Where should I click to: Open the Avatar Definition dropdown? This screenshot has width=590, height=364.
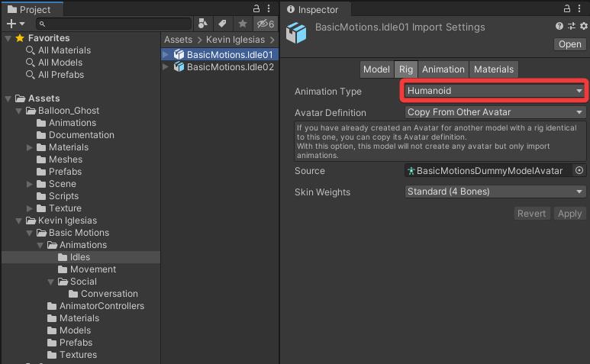(494, 112)
